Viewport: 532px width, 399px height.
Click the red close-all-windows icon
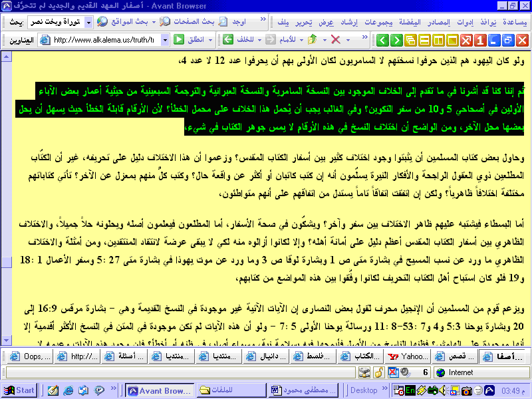(x=465, y=40)
